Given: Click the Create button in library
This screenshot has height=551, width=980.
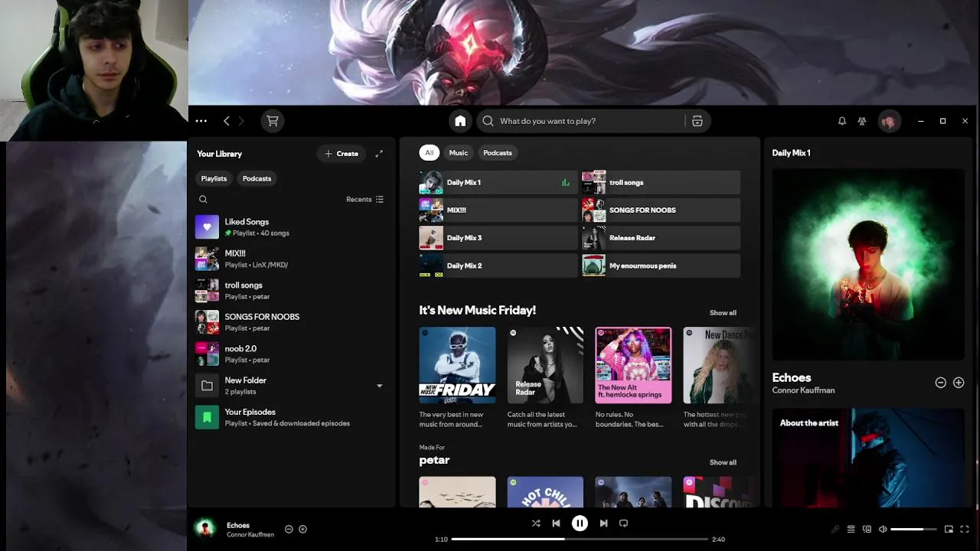Looking at the screenshot, I should coord(341,154).
